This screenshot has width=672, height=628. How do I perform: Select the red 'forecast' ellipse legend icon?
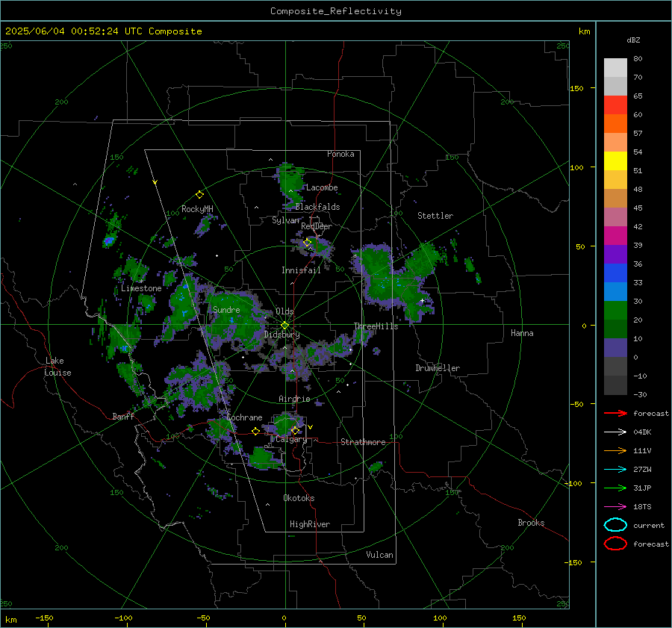615,544
